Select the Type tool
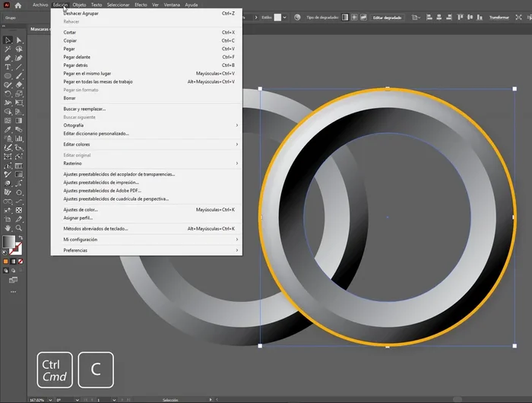The image size is (532, 403). [x=8, y=67]
